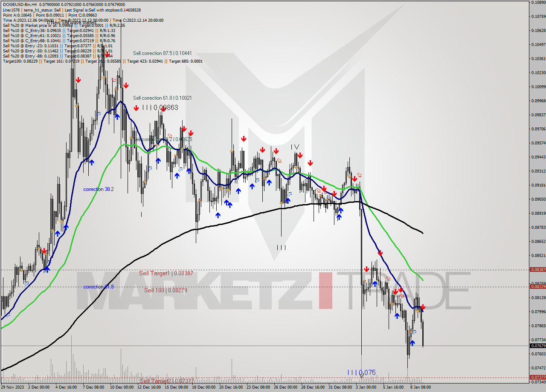The image size is (546, 392).
Task: Click the 0.10230 price axis value
Action: click(538, 72)
